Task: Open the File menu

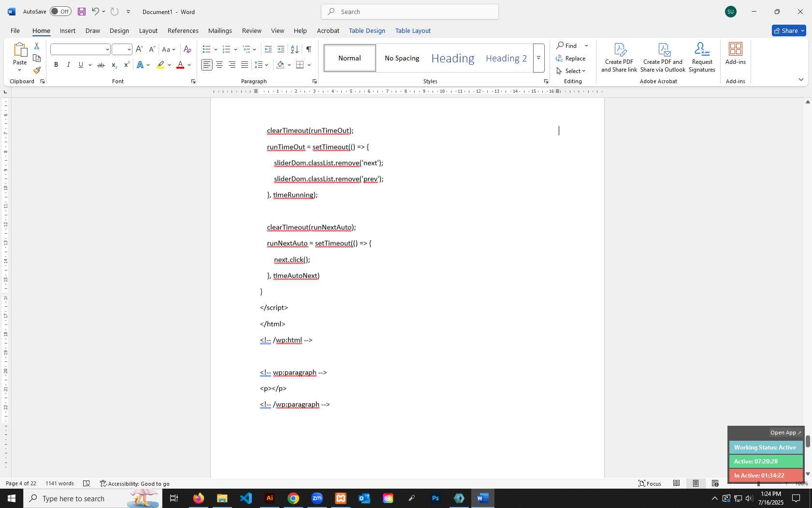Action: tap(15, 30)
